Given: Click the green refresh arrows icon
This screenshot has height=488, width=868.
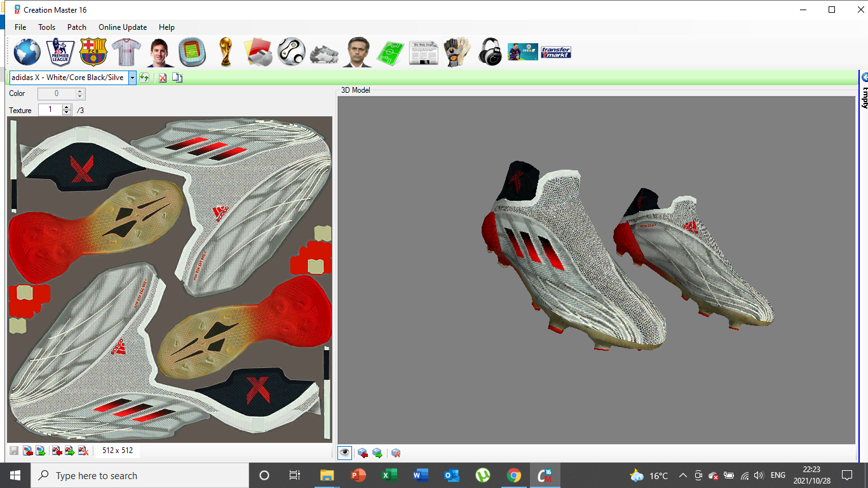Looking at the screenshot, I should point(145,78).
